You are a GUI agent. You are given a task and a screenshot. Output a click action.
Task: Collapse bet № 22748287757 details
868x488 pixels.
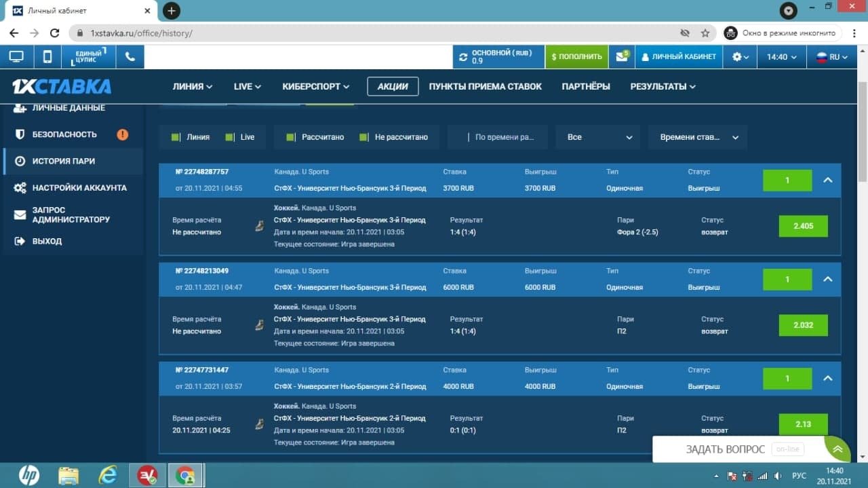[827, 180]
